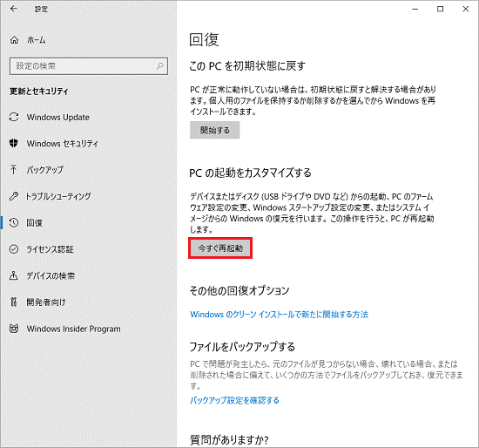Click the ファイルをバックアップする heading

point(242,347)
